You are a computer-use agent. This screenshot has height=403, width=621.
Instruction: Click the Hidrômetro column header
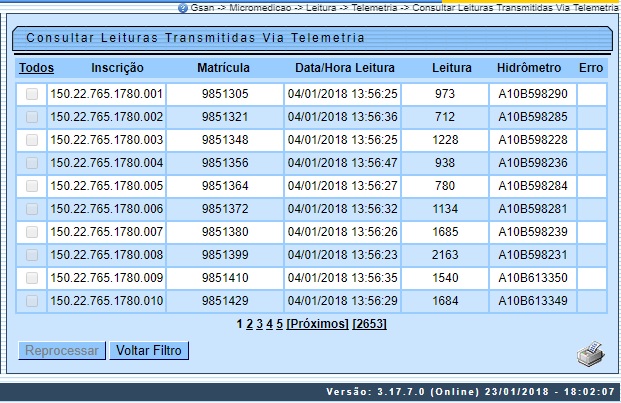pyautogui.click(x=529, y=68)
